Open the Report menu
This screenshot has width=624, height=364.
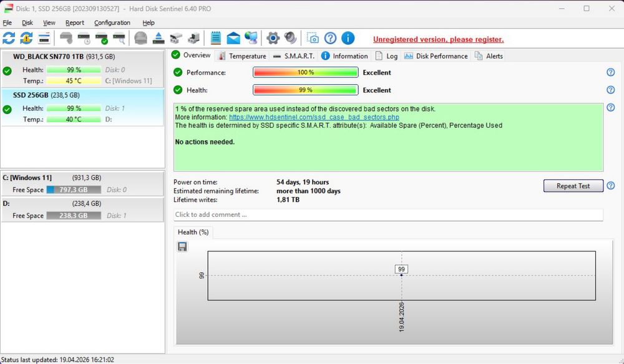tap(75, 22)
